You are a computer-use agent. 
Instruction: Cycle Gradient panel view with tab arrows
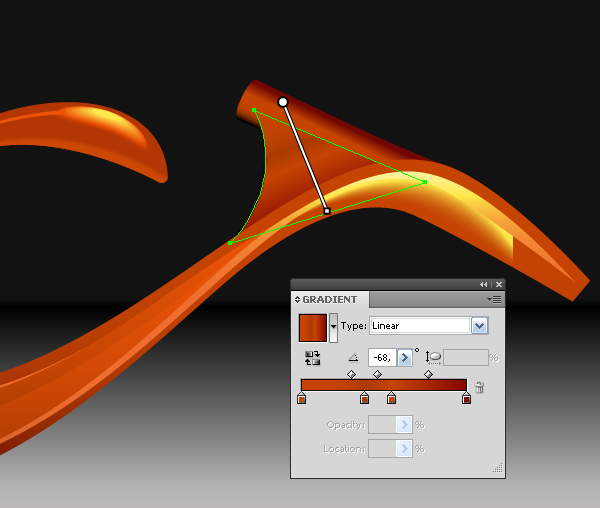(297, 300)
